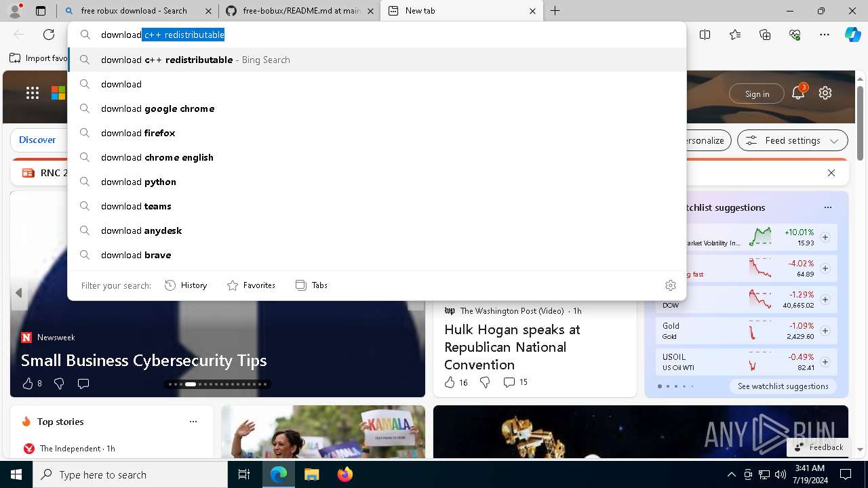Open page settings gear icon
Screen dimensions: 868x488
pos(825,94)
